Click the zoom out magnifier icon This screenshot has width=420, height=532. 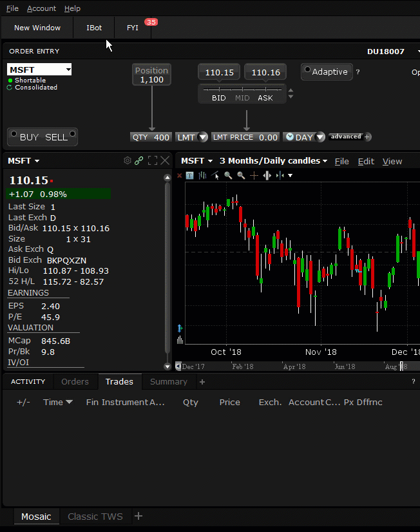tap(241, 175)
